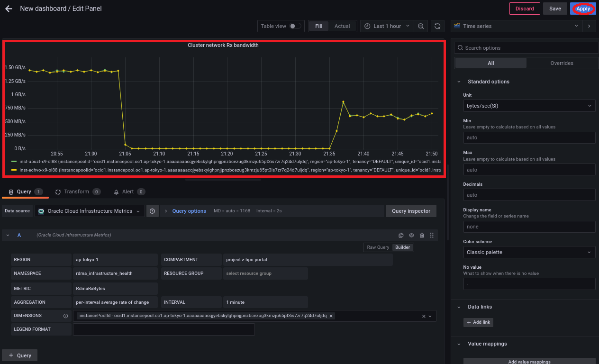Open the Unit bytes/sec(SI) dropdown
Screen dimensions: 599x364
(529, 106)
